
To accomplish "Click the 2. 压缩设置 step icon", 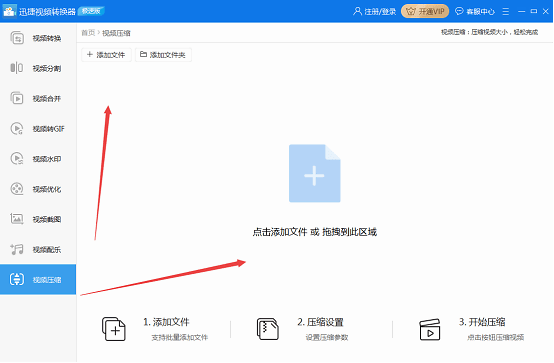I will tap(268, 329).
